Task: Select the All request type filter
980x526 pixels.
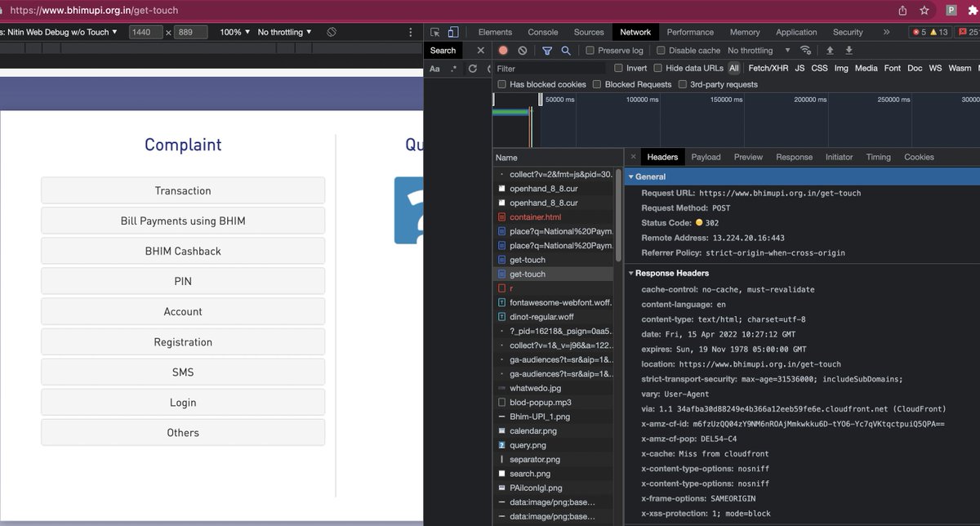Action: 734,69
